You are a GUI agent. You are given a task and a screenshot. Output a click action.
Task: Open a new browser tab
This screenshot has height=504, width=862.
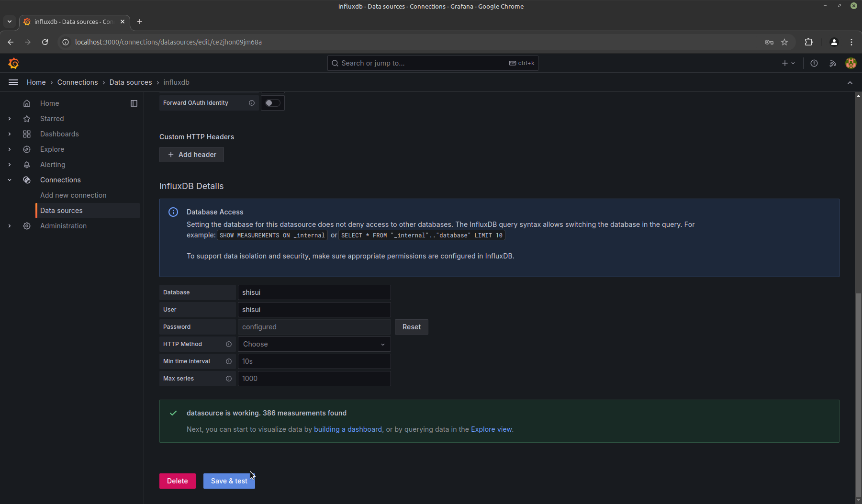[x=140, y=22]
